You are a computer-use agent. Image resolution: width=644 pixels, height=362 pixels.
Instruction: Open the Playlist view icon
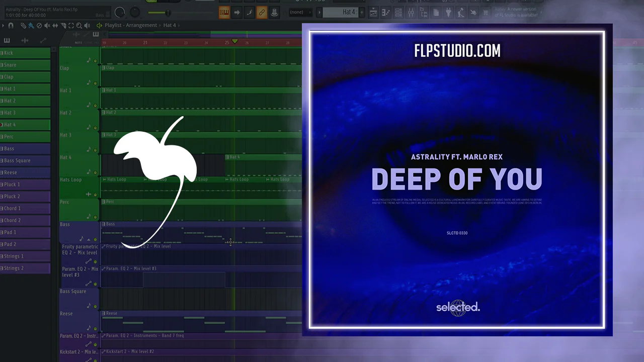(374, 13)
